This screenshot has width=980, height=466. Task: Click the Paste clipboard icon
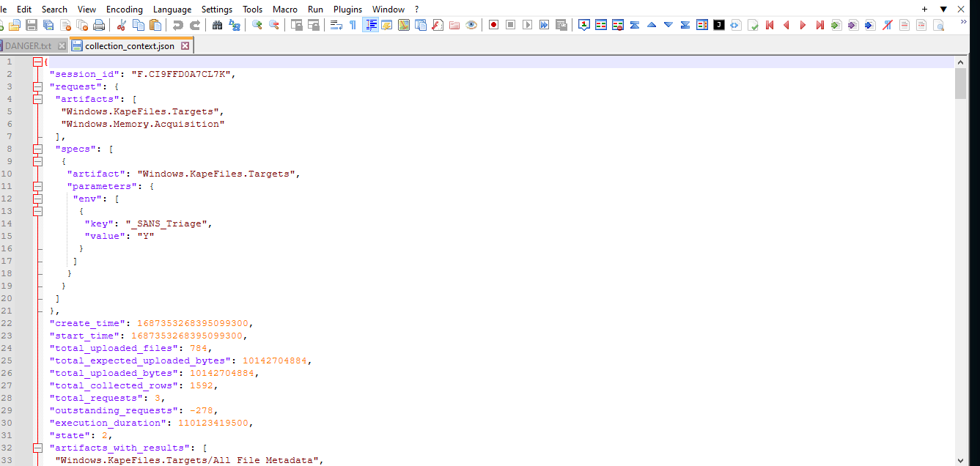155,25
